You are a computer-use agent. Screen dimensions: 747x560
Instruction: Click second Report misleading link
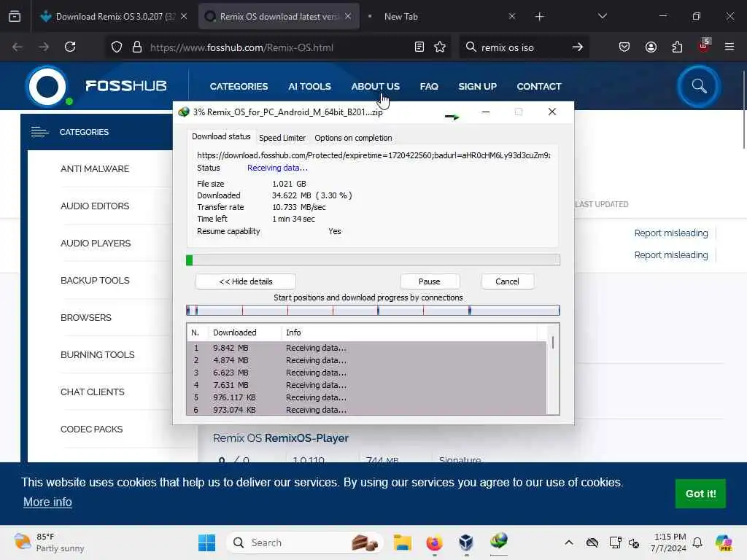click(671, 254)
